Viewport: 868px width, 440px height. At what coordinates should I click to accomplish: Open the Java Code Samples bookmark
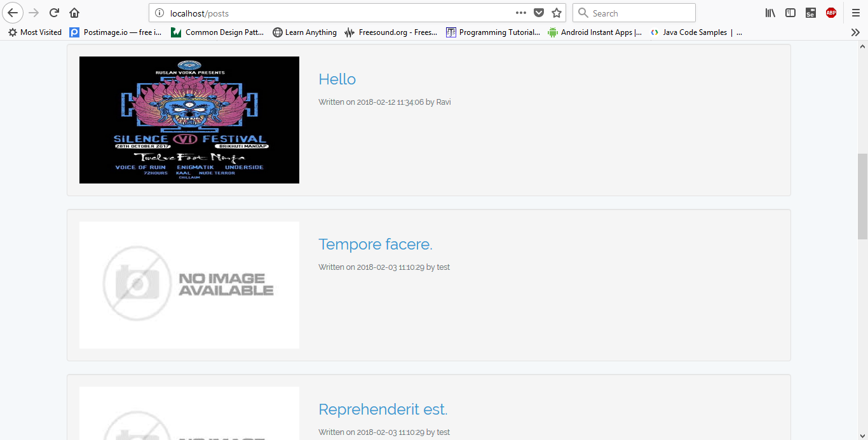[696, 32]
